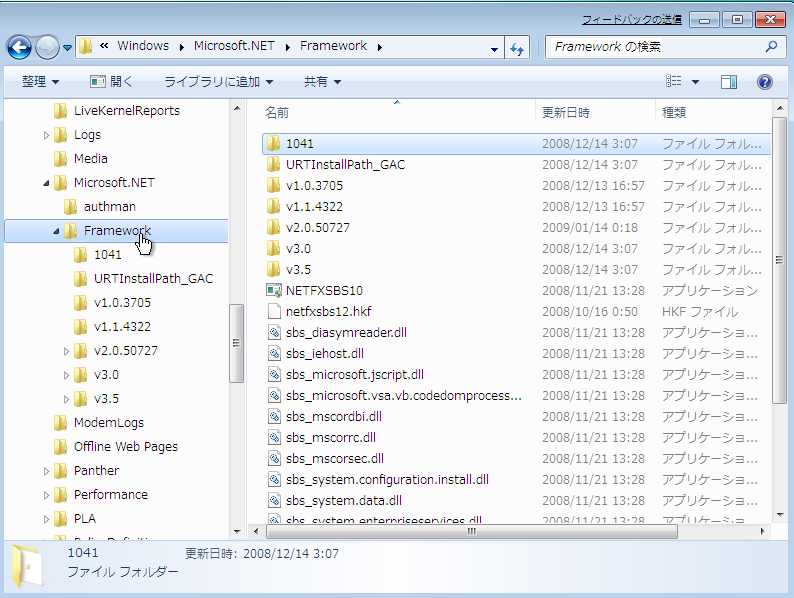This screenshot has width=794, height=598.
Task: Select the sbs_system.data.dll file icon
Action: pyautogui.click(x=274, y=501)
